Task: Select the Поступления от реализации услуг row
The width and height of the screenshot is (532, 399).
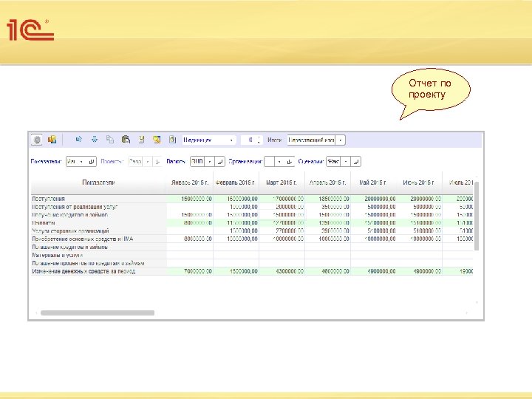Action: (75, 207)
